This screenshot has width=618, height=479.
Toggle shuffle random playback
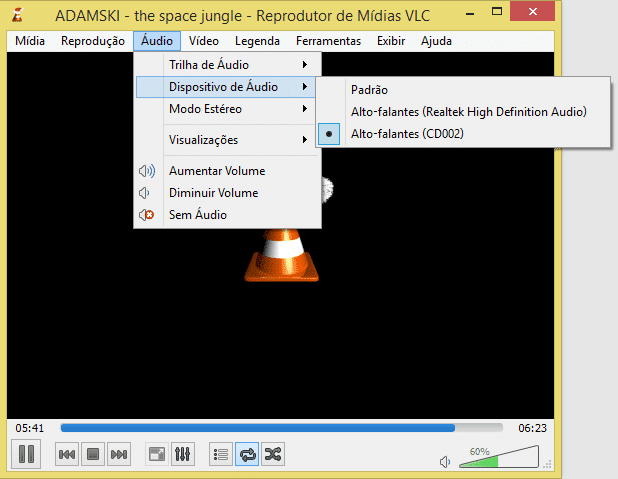(273, 454)
